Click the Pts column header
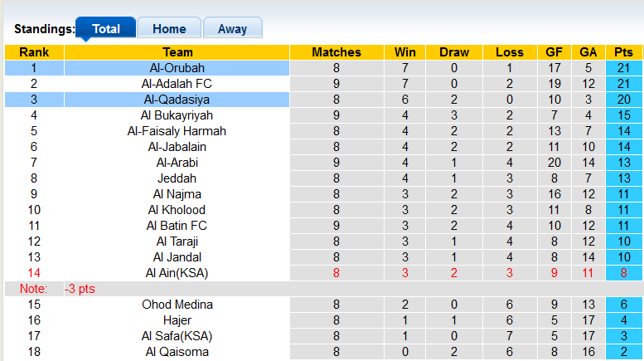Screen dimensions: 644x361 623,52
